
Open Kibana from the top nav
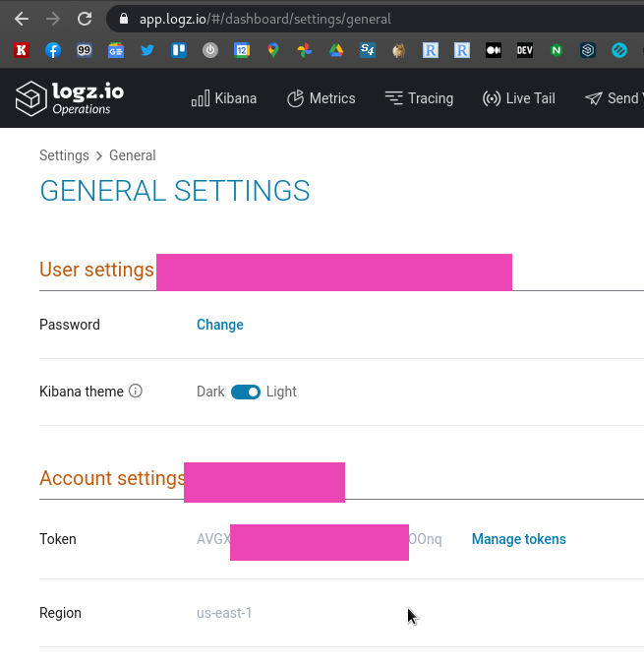224,98
